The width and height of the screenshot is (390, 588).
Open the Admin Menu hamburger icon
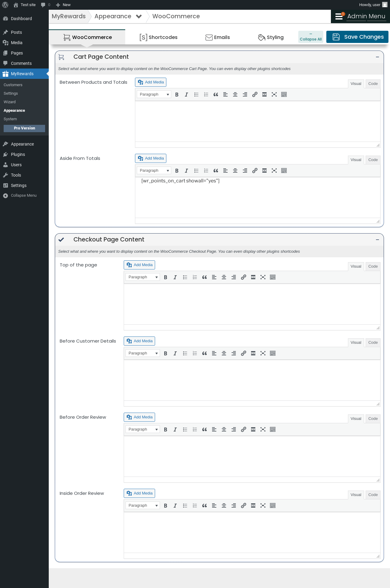click(x=339, y=16)
